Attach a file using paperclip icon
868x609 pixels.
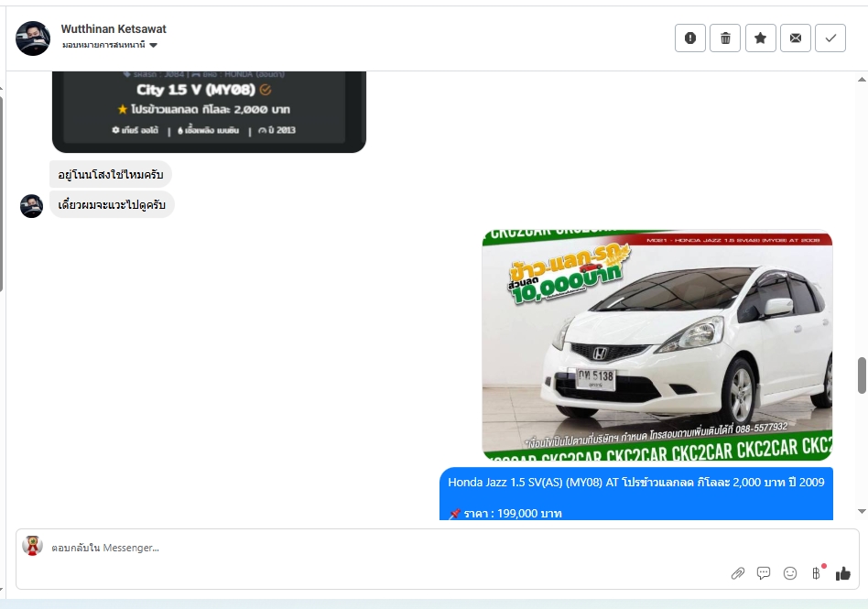(738, 573)
